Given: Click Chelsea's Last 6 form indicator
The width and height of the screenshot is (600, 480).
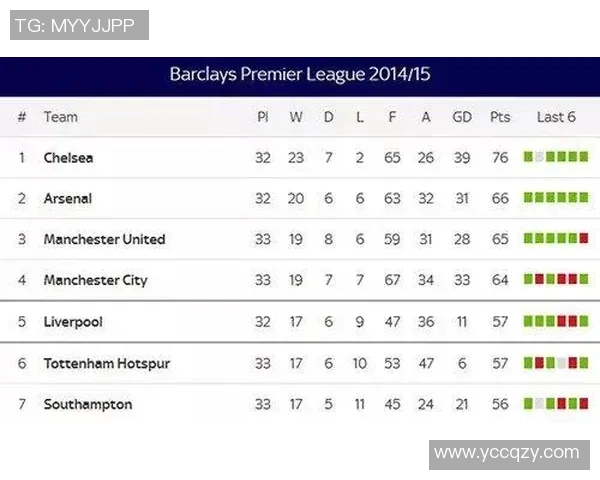Looking at the screenshot, I should tap(556, 157).
